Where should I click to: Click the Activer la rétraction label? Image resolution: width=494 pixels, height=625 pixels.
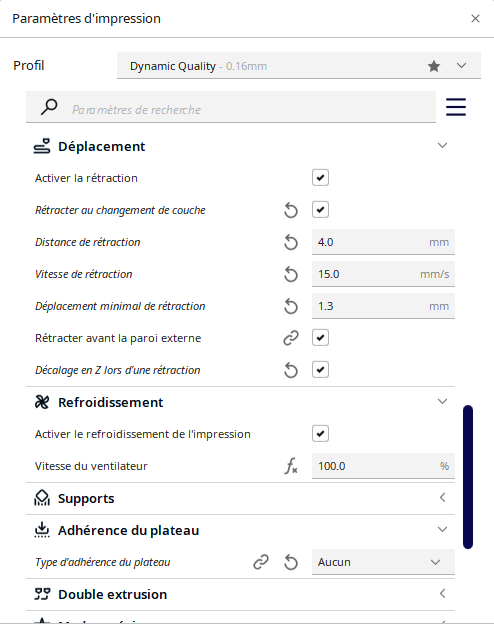point(86,178)
